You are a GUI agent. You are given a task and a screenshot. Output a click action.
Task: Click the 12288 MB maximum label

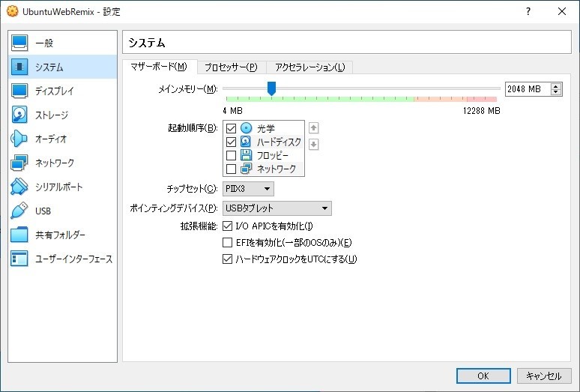tap(482, 111)
